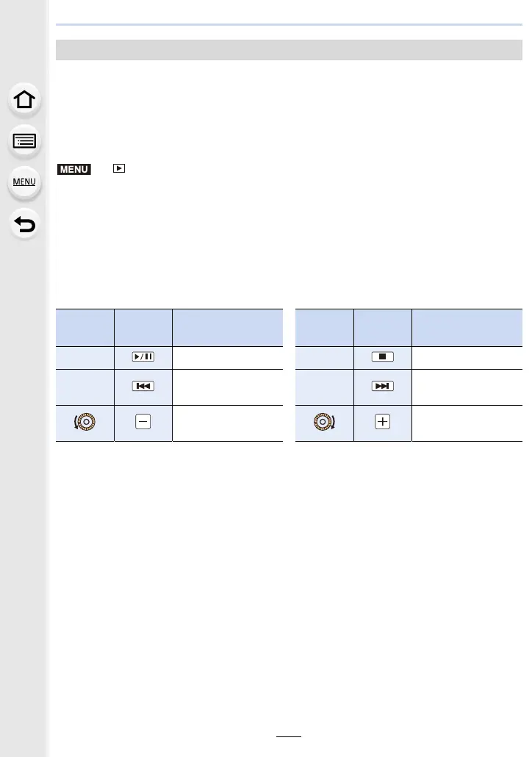Click the stop icon in the table
Viewport: 532px width, 757px height.
[382, 357]
